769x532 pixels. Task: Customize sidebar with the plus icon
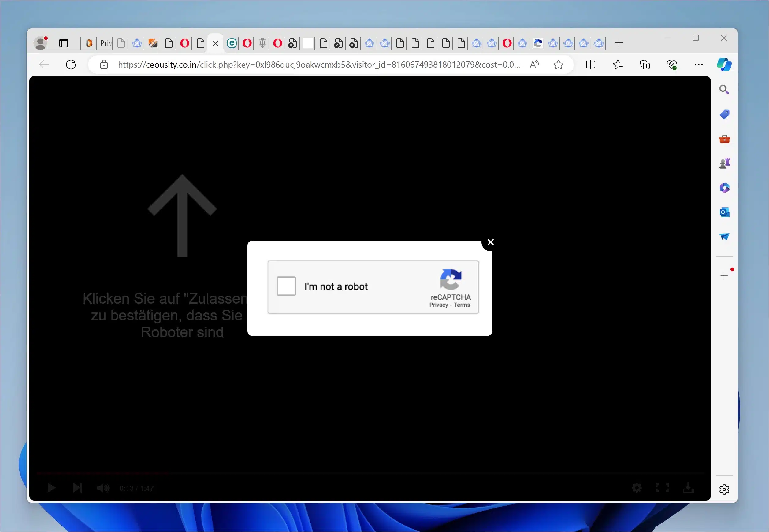tap(724, 276)
